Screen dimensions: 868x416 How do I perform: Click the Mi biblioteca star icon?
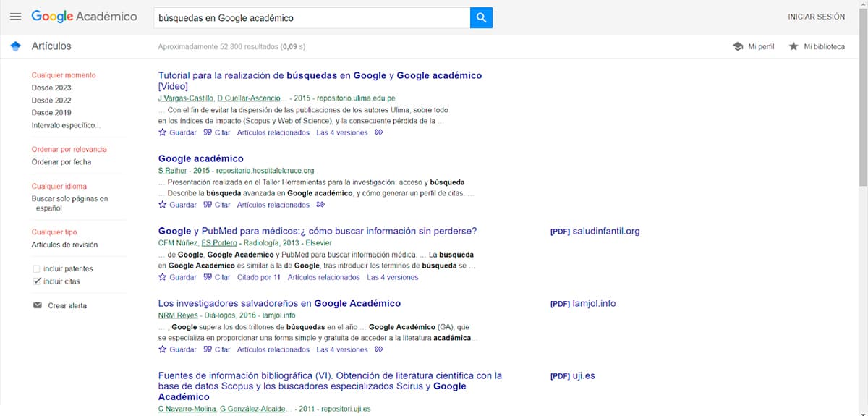point(793,46)
